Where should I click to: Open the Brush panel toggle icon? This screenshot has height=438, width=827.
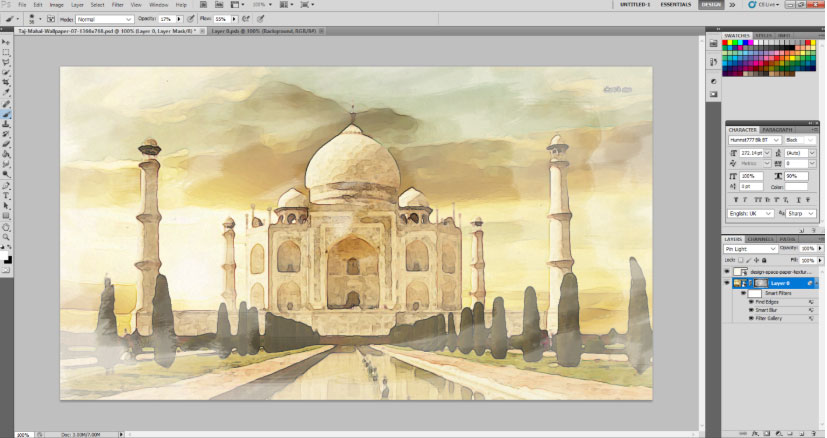point(51,18)
